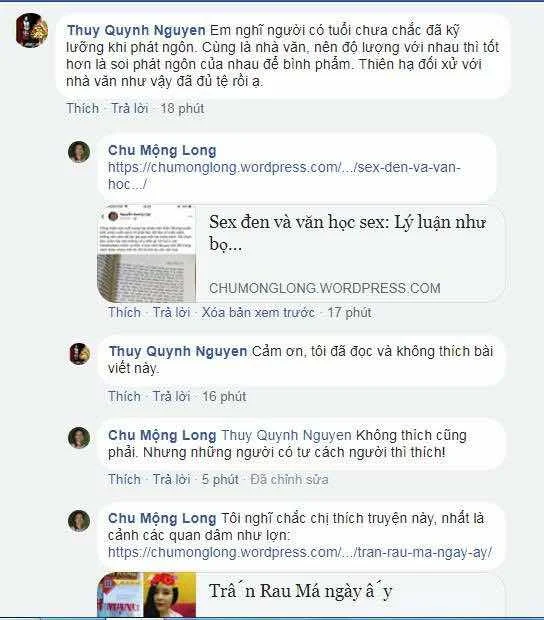Click the 'Trấn Rau Má ngày ấy' article title

(300, 592)
